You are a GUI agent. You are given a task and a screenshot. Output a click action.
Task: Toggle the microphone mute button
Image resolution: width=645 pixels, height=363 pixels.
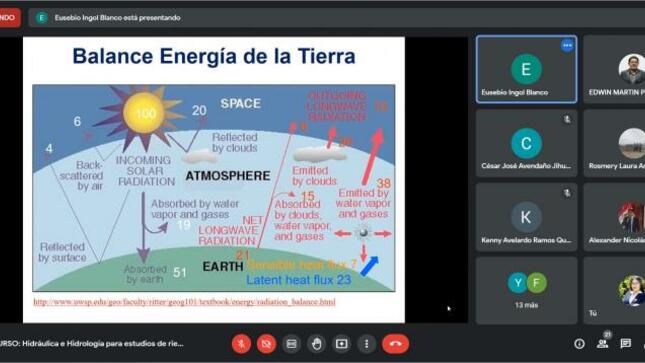[241, 344]
